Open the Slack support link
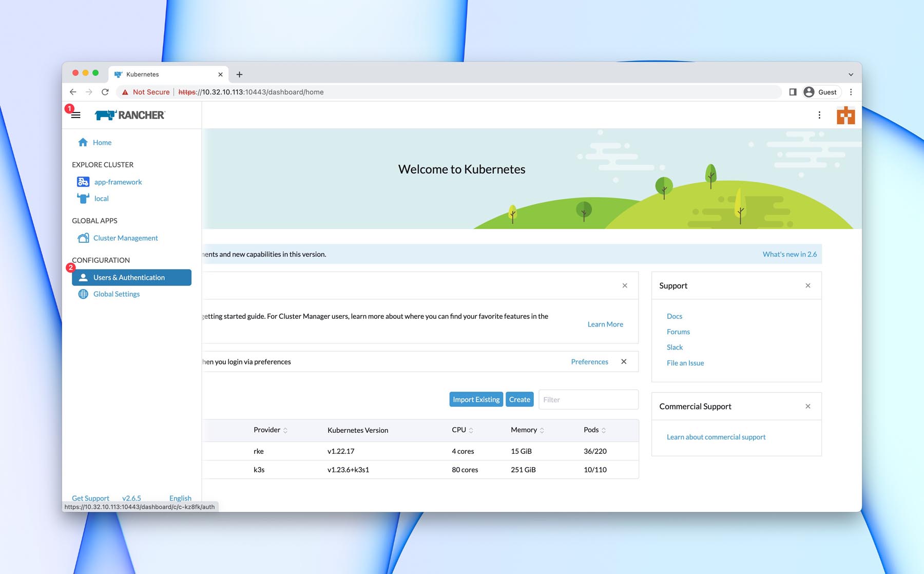The width and height of the screenshot is (924, 574). click(x=675, y=347)
